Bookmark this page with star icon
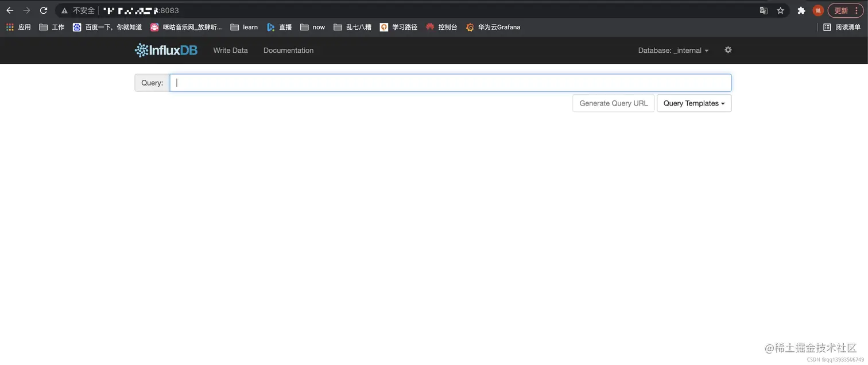This screenshot has width=868, height=365. [x=780, y=10]
